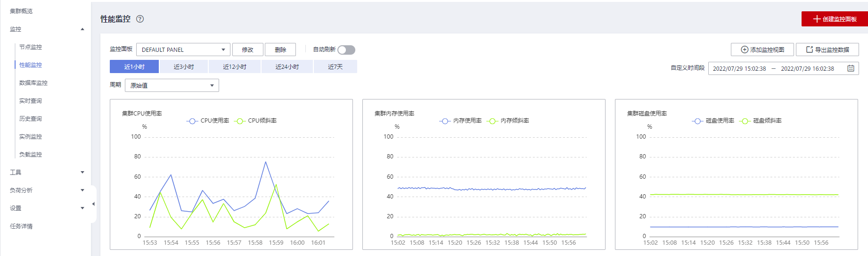Click the custom time range start field
The width and height of the screenshot is (868, 256).
[739, 68]
